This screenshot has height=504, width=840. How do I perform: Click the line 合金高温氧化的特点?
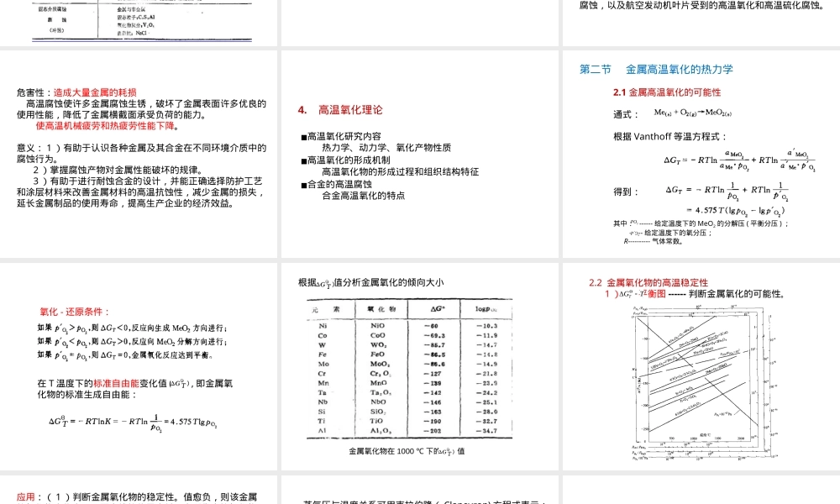click(363, 196)
